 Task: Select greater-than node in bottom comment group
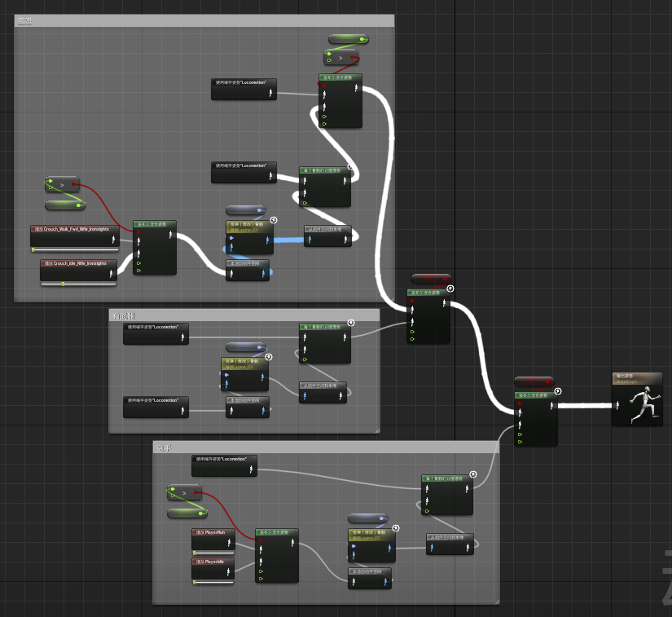pos(185,493)
